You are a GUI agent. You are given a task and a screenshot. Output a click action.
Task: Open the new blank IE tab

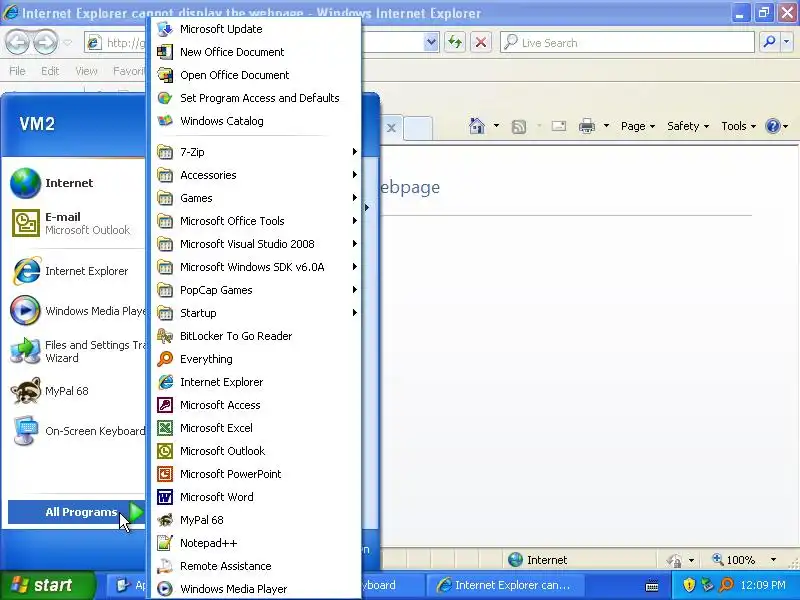click(x=418, y=128)
